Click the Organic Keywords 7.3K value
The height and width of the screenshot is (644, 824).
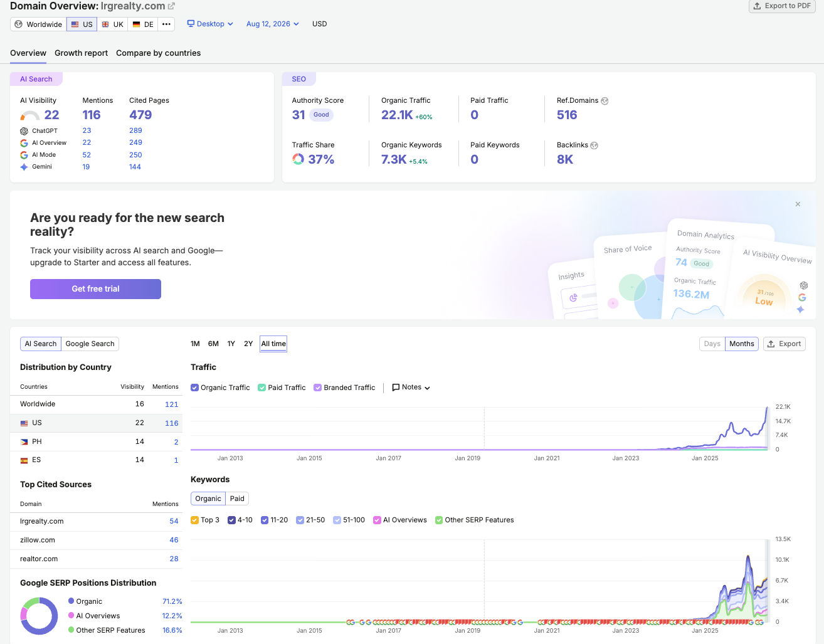394,159
